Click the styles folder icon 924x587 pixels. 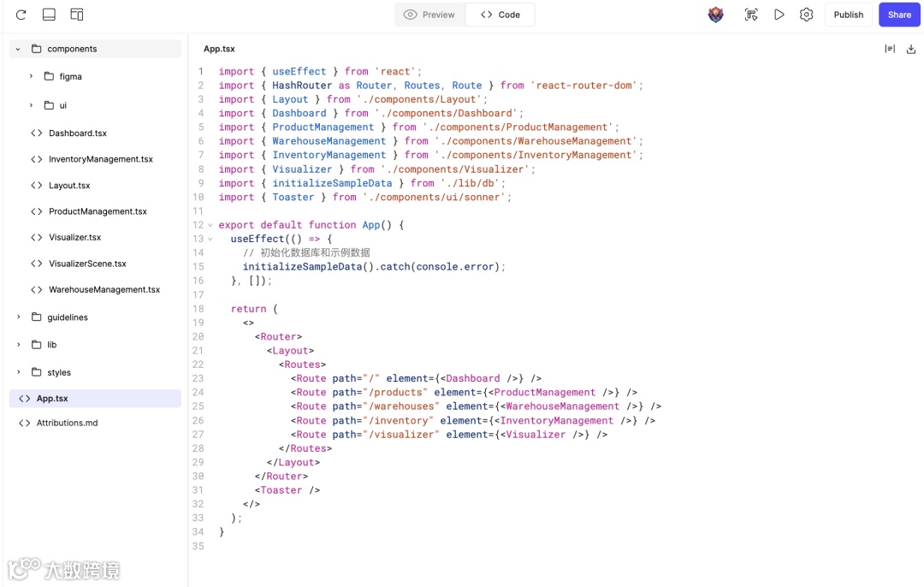[x=37, y=372]
